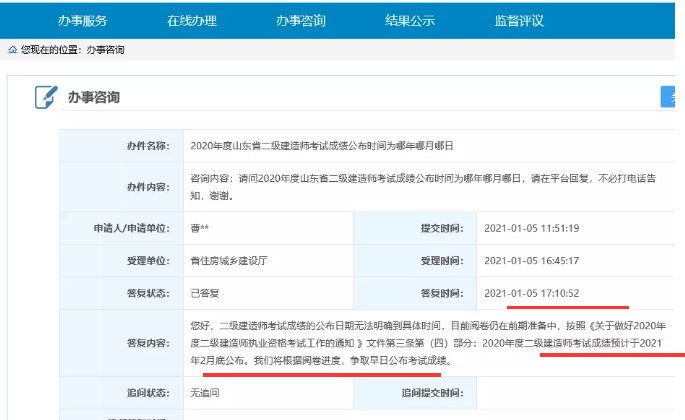
Task: Open the 结果公示 navigation tab
Action: coord(410,20)
